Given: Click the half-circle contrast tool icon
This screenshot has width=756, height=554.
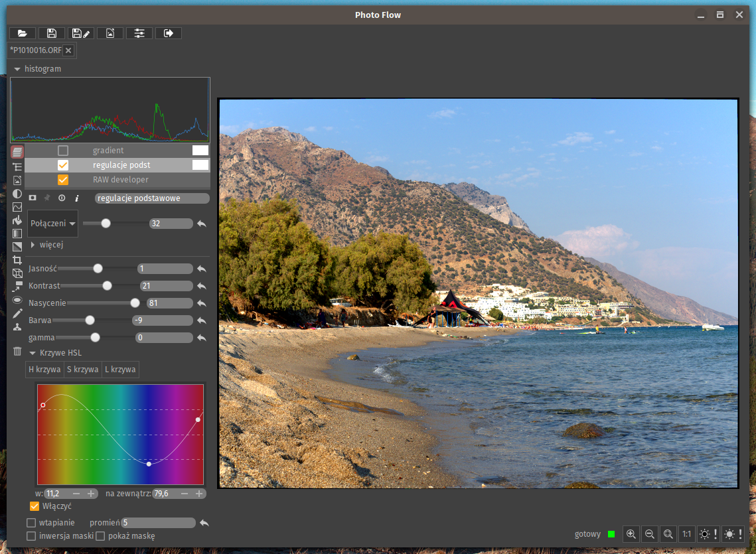Looking at the screenshot, I should point(17,194).
